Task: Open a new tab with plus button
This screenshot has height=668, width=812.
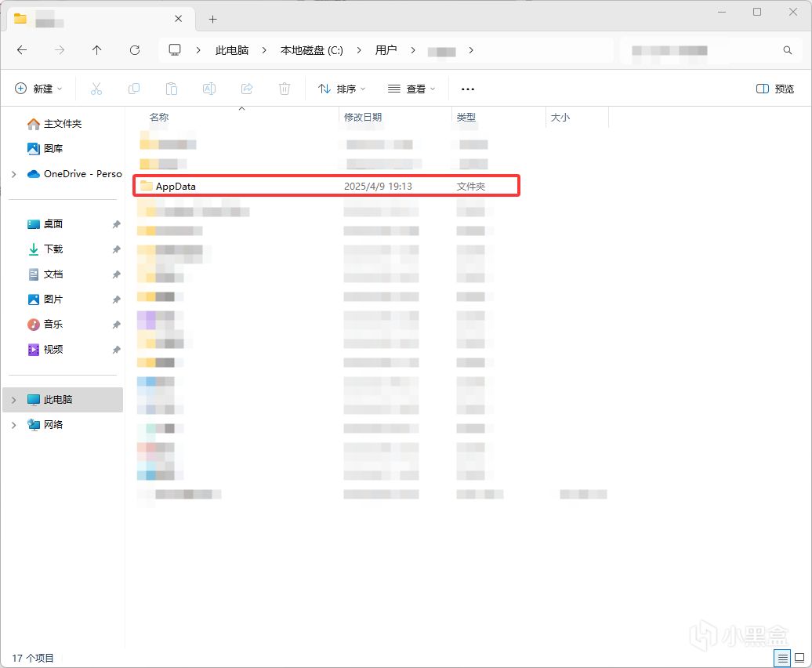Action: [213, 20]
